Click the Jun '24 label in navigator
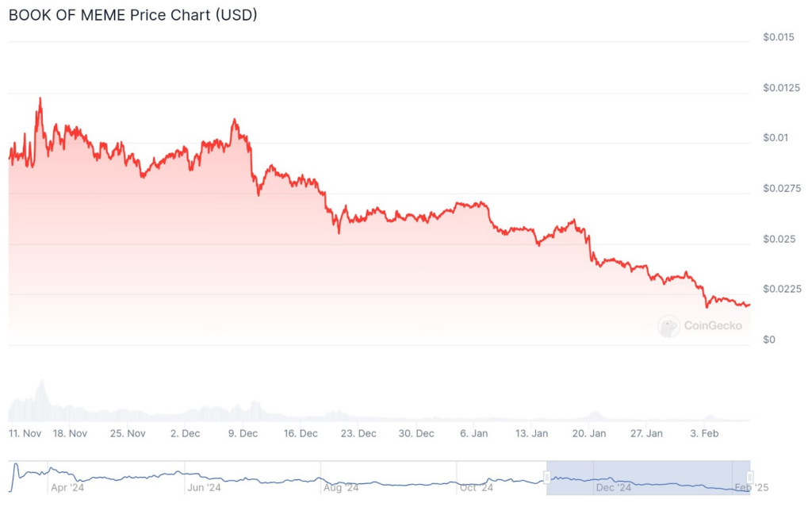Image resolution: width=812 pixels, height=507 pixels. pos(204,488)
